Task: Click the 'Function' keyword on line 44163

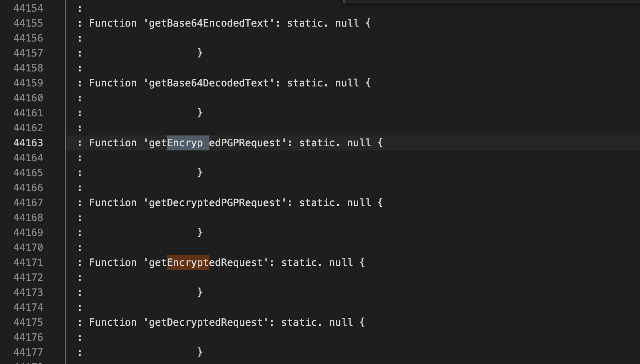Action: [113, 143]
